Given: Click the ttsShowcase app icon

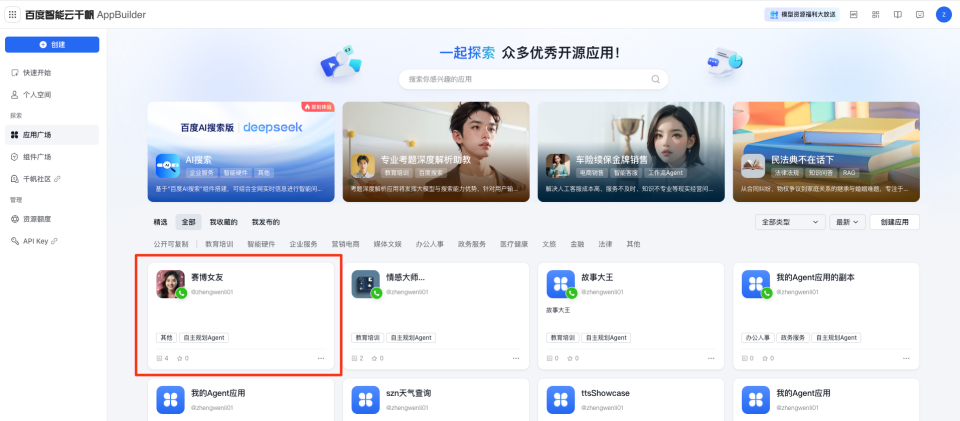Looking at the screenshot, I should (561, 400).
